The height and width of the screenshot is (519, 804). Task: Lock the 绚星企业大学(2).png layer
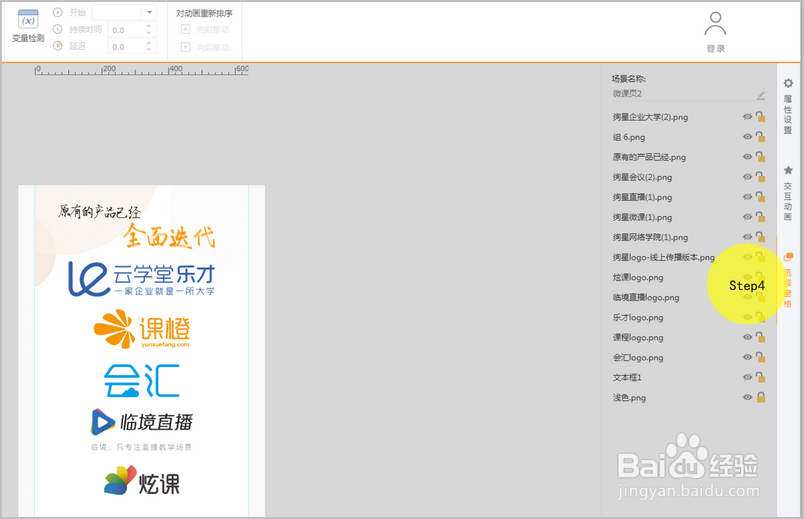click(x=760, y=116)
